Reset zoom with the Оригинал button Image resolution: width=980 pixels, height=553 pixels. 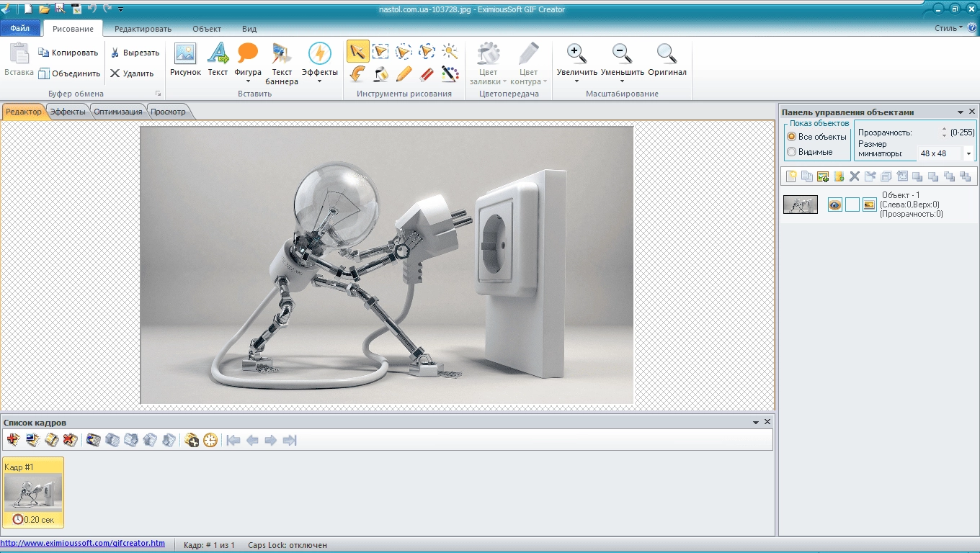click(667, 60)
